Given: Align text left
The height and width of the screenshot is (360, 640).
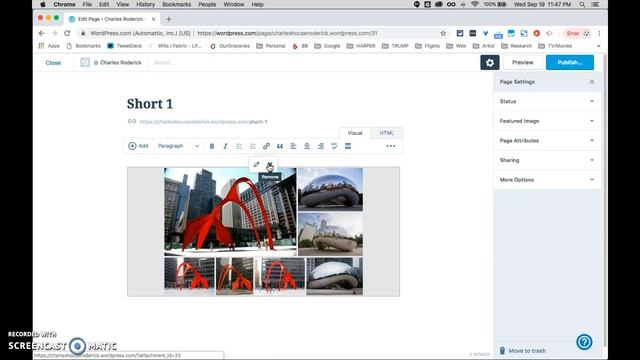Looking at the screenshot, I should 293,146.
